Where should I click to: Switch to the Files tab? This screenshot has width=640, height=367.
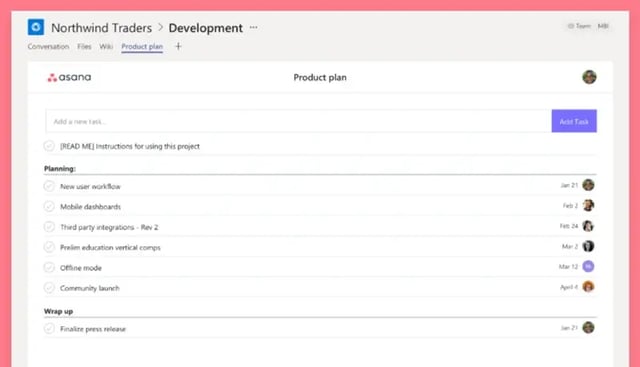click(x=84, y=47)
